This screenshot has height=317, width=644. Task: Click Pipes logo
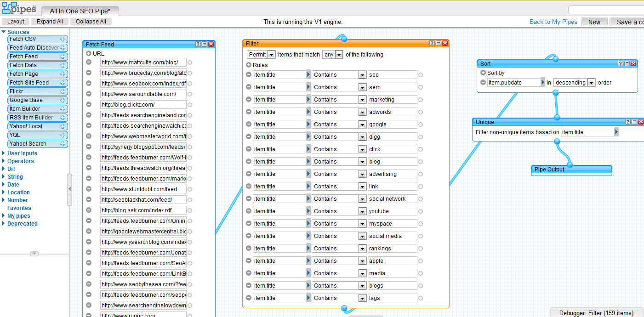[19, 8]
